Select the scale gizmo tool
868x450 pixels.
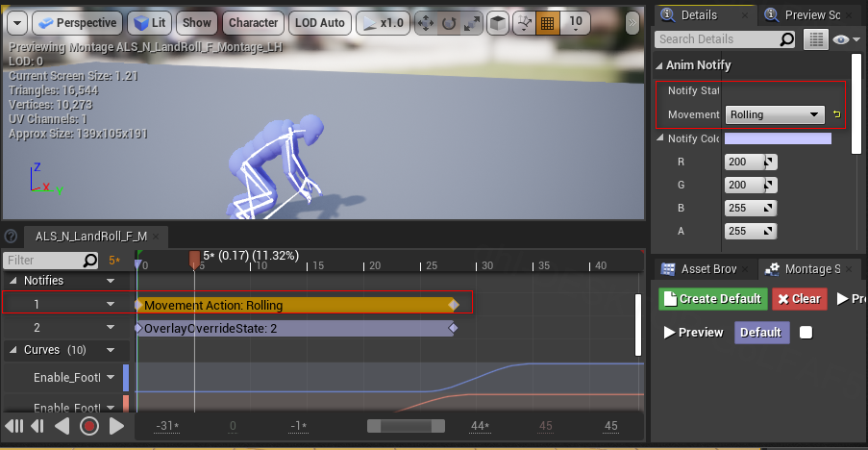tap(471, 22)
